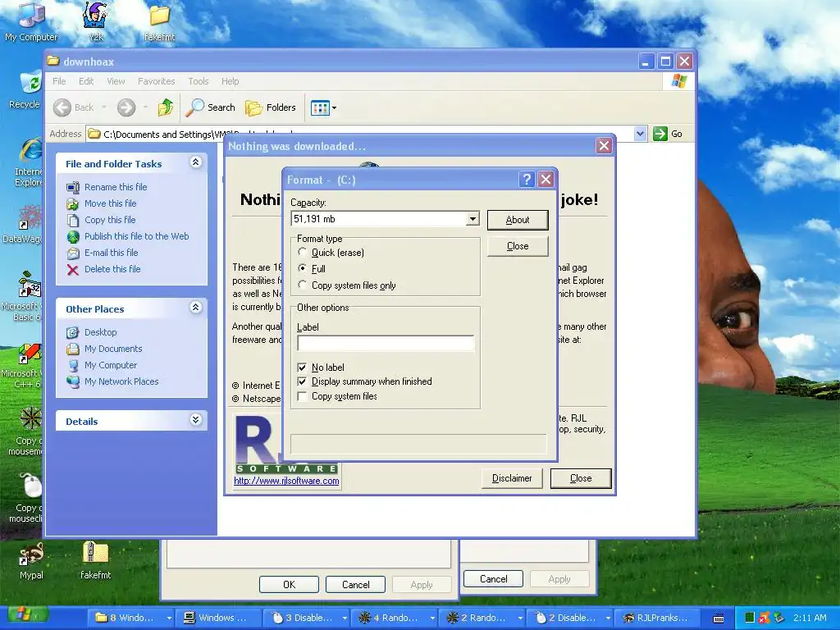Open the Capacity dropdown in Format dialog

(472, 218)
